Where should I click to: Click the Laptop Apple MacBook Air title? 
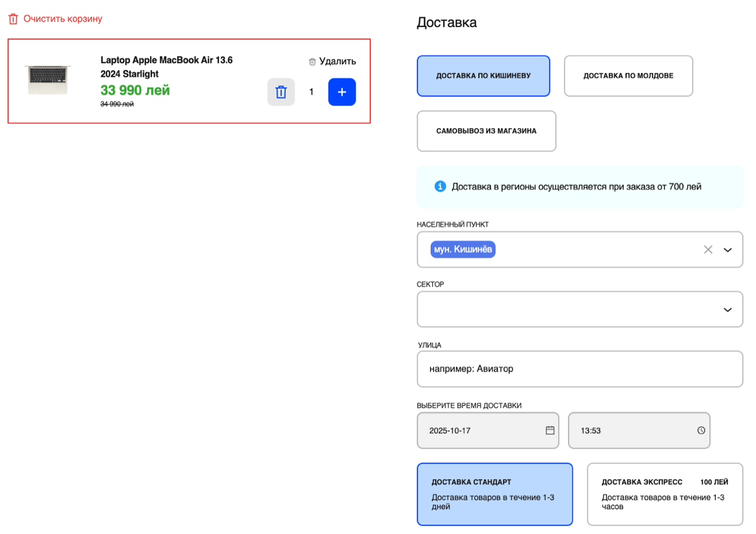tap(167, 67)
